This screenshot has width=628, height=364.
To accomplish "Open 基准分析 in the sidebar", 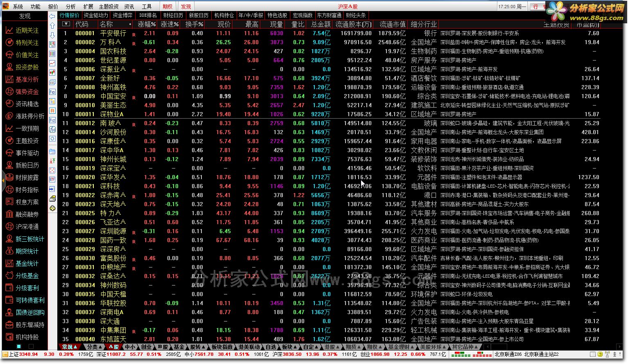I will (x=23, y=79).
